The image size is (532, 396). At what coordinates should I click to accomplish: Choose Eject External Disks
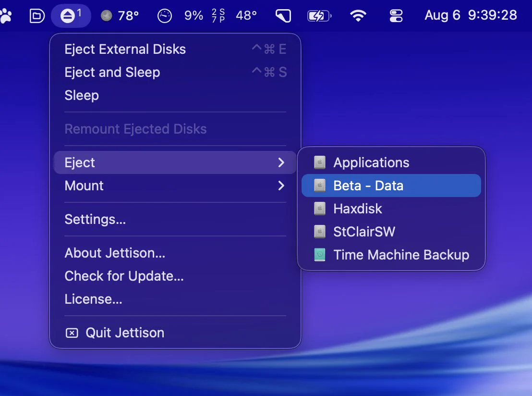[175, 49]
